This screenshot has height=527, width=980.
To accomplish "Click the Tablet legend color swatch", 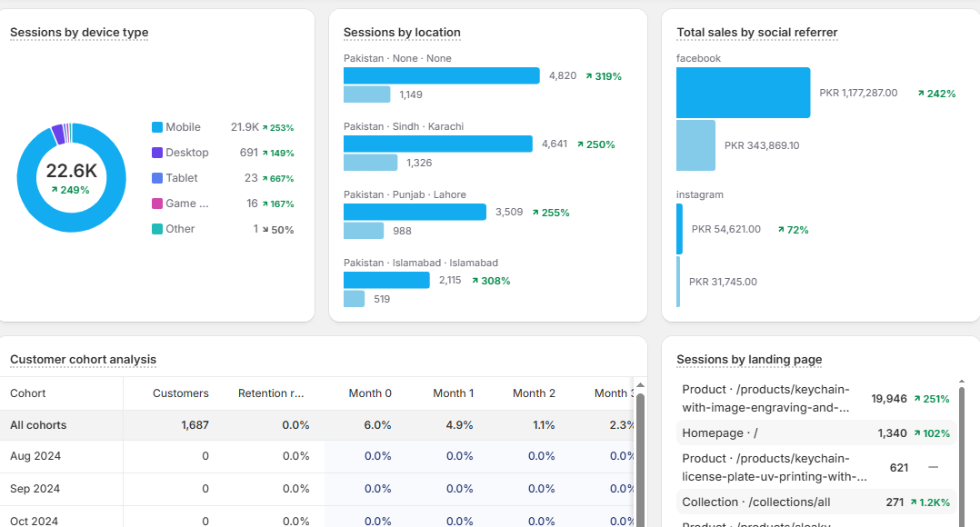I will (x=157, y=178).
